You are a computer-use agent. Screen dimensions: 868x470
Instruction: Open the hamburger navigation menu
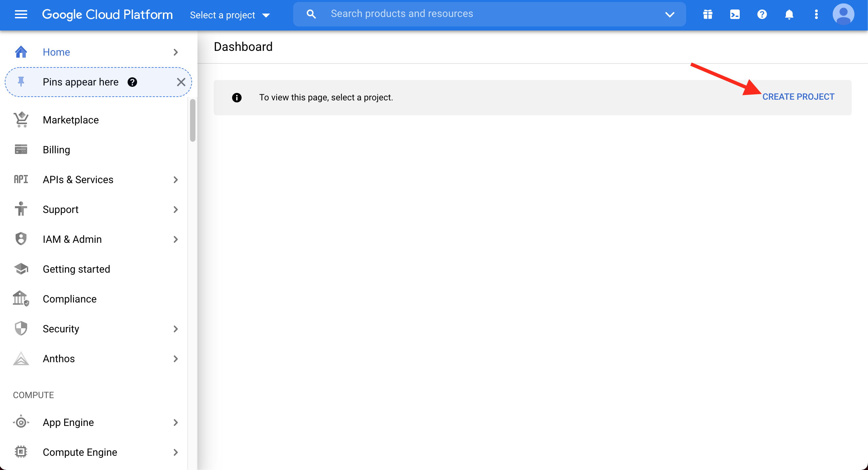coord(21,15)
